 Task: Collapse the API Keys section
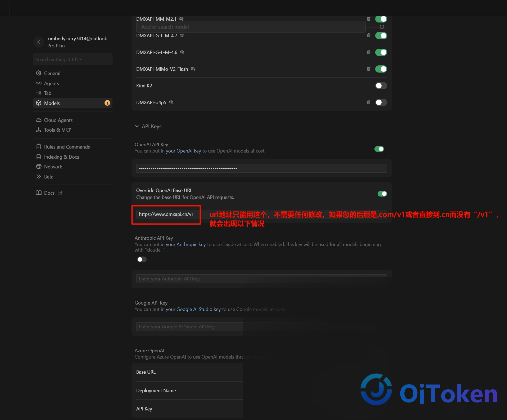click(148, 126)
